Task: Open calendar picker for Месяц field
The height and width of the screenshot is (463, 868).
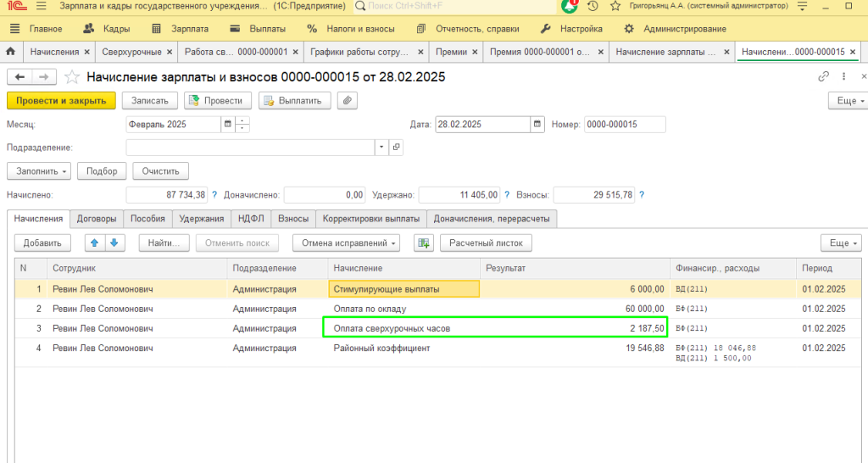Action: [227, 125]
